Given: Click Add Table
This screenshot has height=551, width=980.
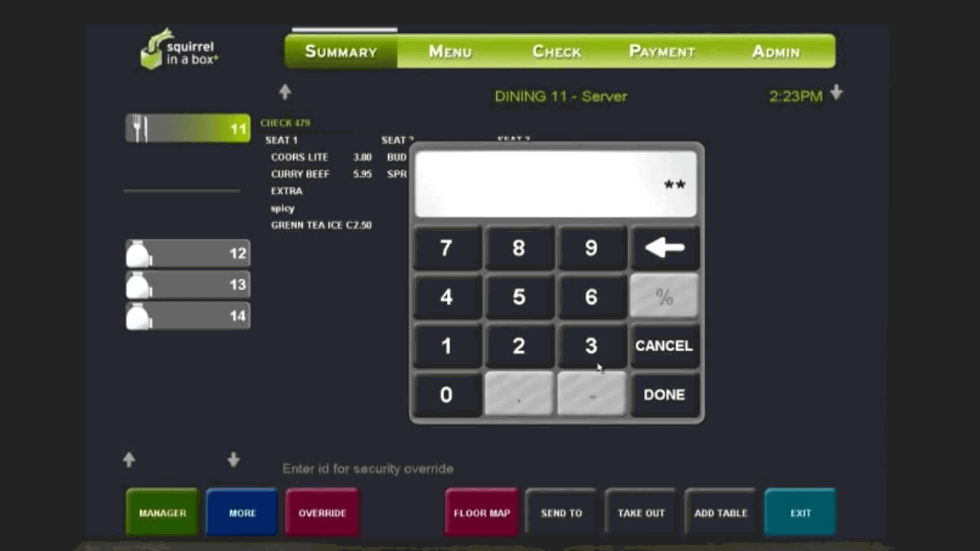Looking at the screenshot, I should click(719, 511).
